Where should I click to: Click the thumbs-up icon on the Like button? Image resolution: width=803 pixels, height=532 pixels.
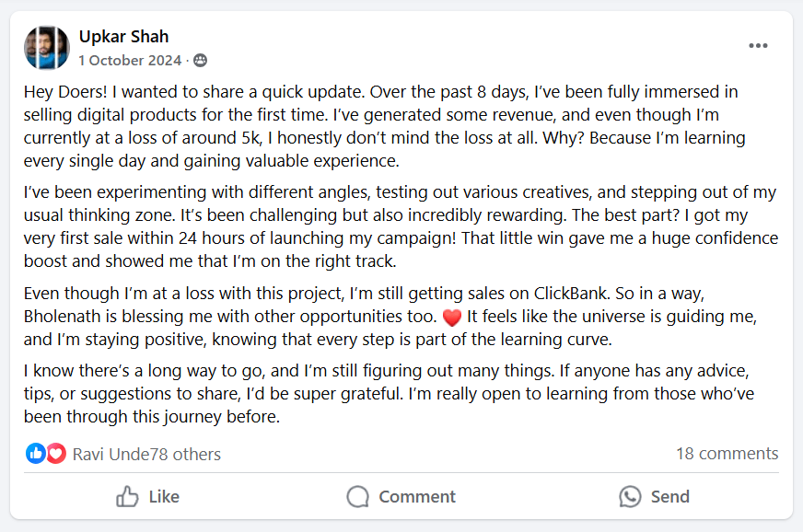point(127,497)
